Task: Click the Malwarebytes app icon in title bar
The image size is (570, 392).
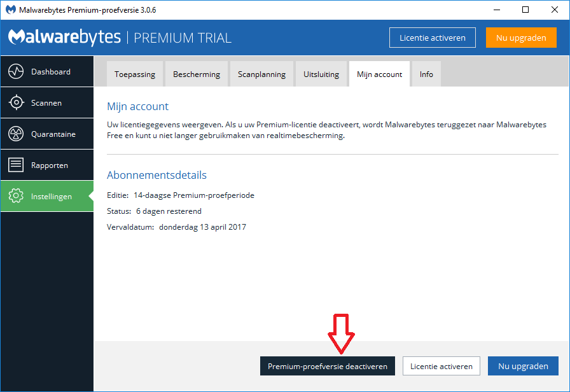Action: pos(10,10)
